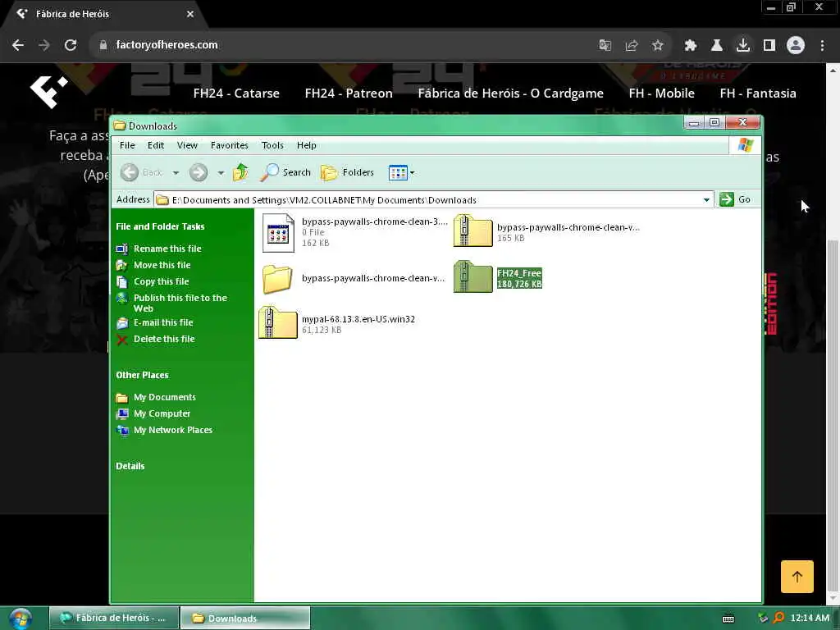Open the View menu
840x630 pixels.
pyautogui.click(x=188, y=145)
